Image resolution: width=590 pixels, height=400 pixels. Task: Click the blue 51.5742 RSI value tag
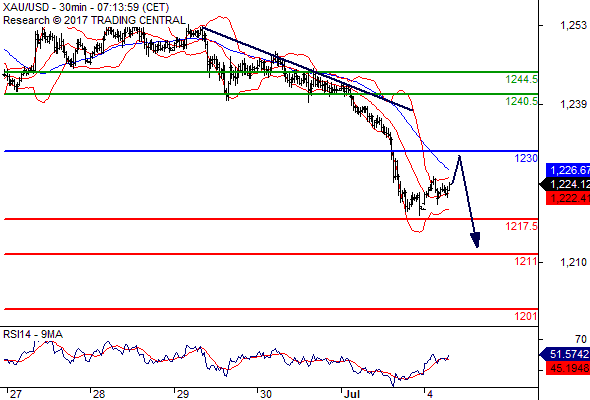click(565, 354)
